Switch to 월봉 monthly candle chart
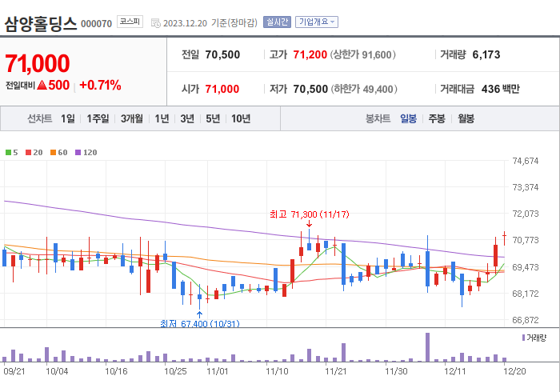 466,118
